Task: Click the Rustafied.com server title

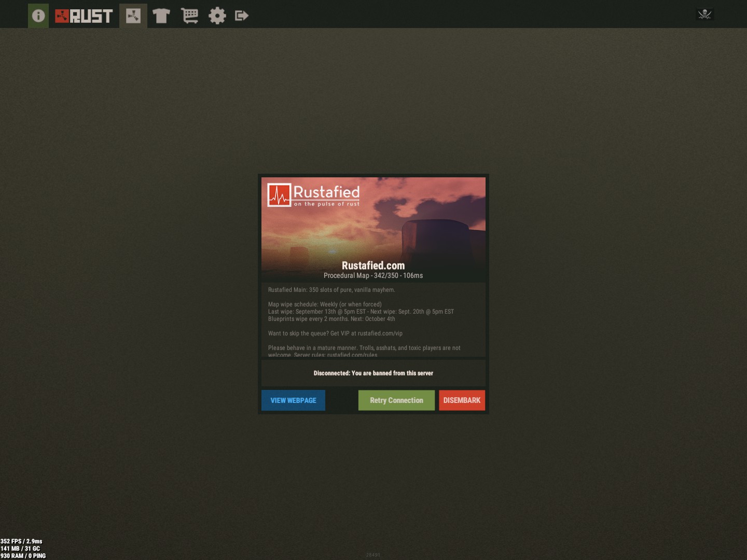Action: pos(374,265)
